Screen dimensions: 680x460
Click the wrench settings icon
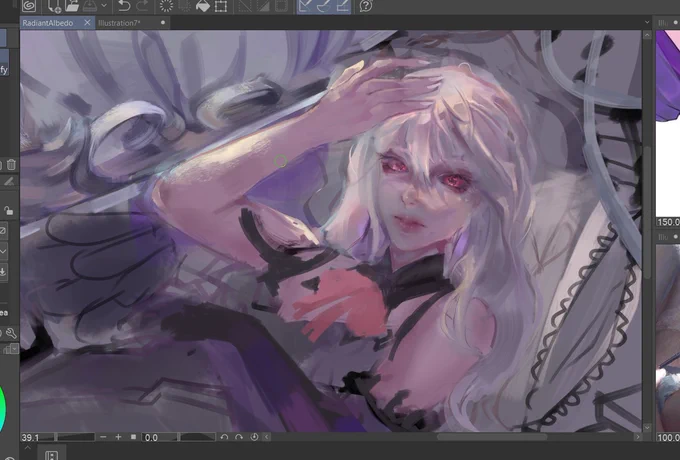11,333
